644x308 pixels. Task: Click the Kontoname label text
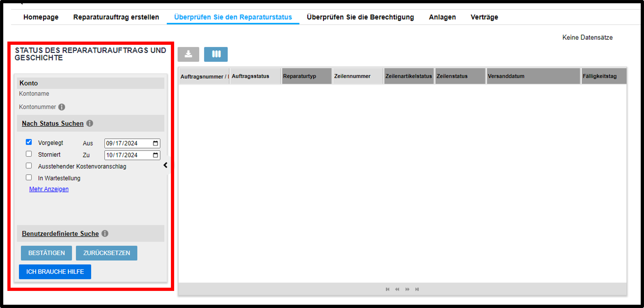pos(34,94)
